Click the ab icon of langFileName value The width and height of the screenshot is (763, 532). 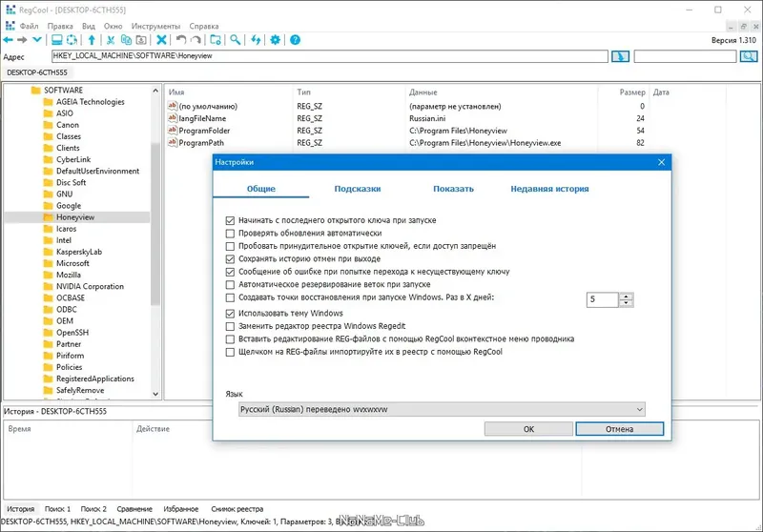coord(173,117)
